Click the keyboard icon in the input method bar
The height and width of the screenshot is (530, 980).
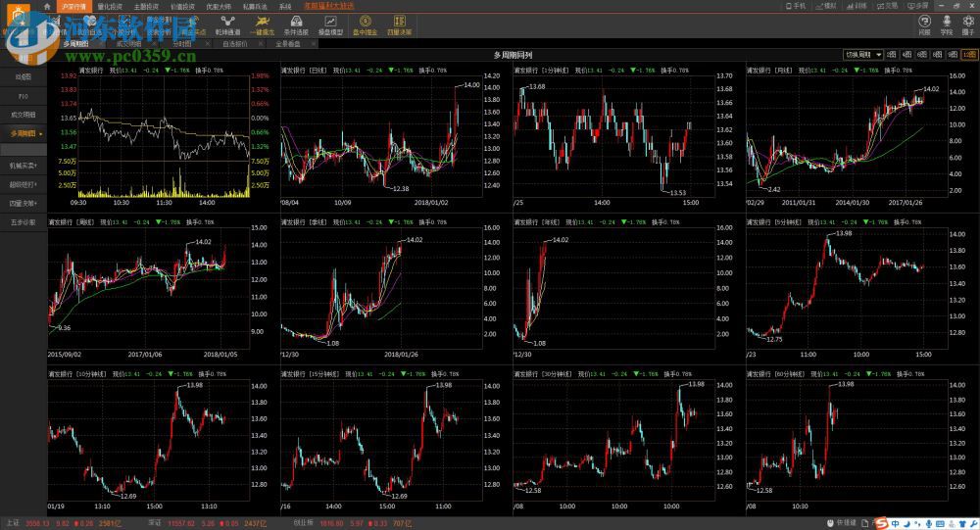(x=940, y=524)
